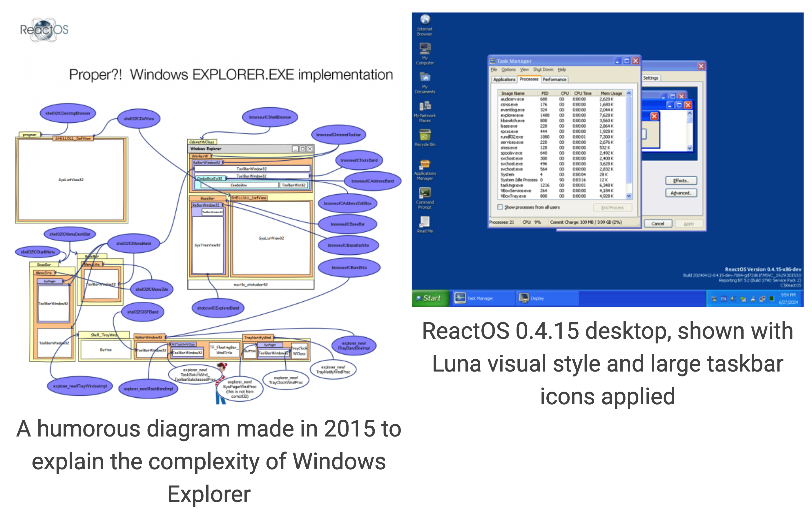The height and width of the screenshot is (518, 812).
Task: Switch to the Applications tab
Action: coord(505,79)
